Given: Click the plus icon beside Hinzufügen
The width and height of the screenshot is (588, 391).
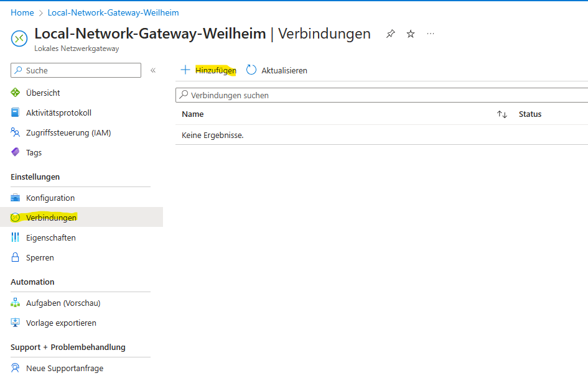Looking at the screenshot, I should click(x=185, y=70).
